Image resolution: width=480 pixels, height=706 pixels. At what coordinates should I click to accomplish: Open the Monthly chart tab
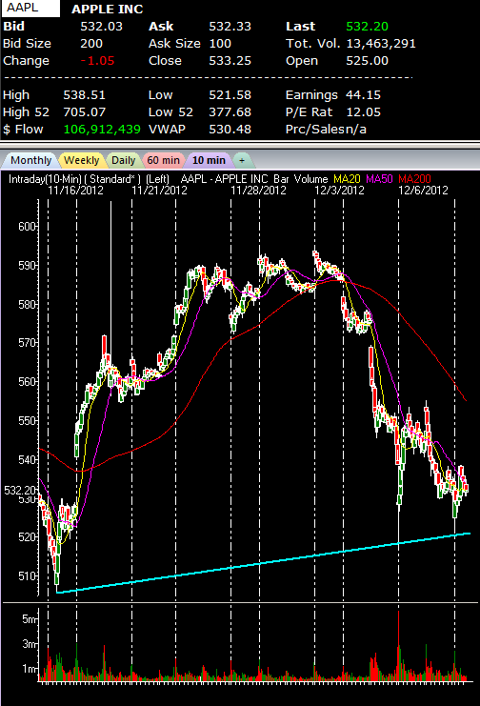pyautogui.click(x=31, y=160)
